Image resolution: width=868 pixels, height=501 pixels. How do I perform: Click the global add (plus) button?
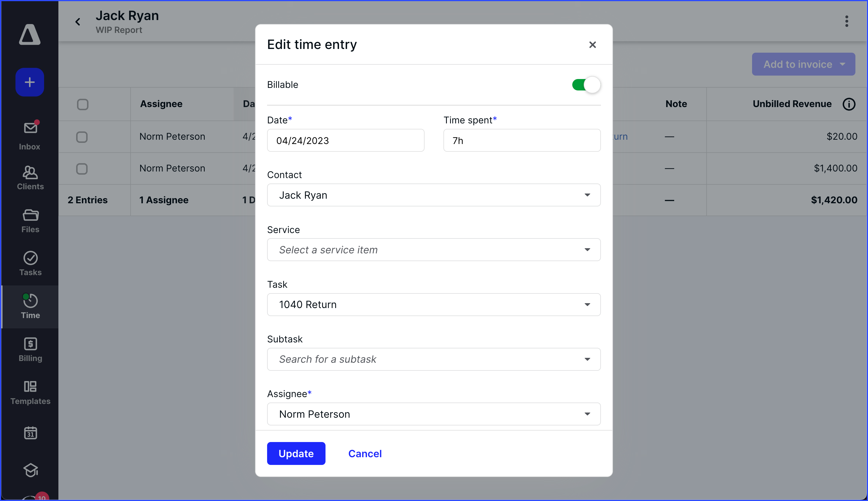coord(29,82)
